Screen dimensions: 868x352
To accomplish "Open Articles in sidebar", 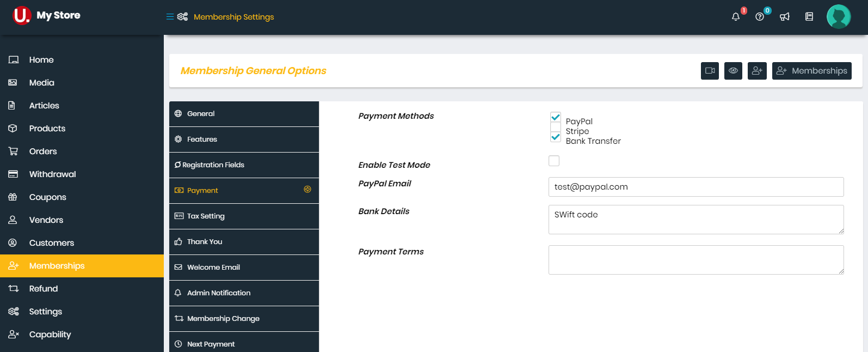I will [x=82, y=106].
